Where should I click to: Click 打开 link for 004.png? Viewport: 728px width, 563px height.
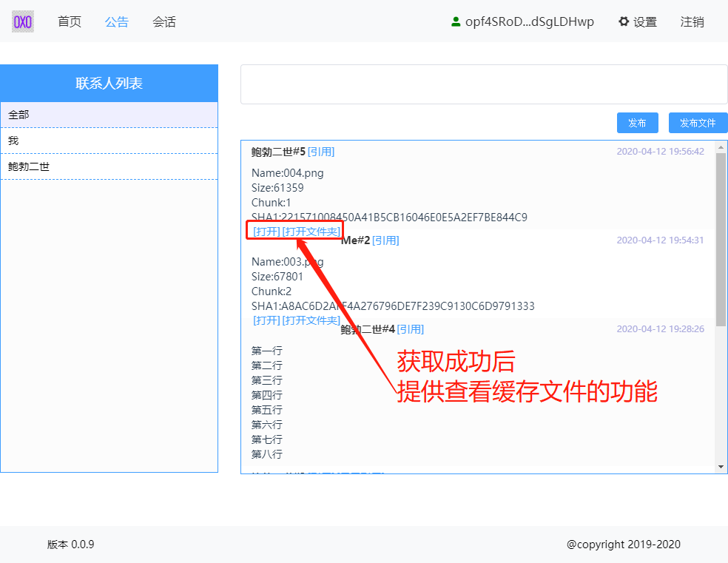(x=266, y=231)
